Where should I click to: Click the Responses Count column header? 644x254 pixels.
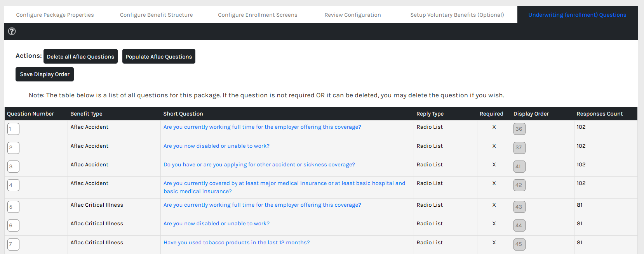click(599, 114)
